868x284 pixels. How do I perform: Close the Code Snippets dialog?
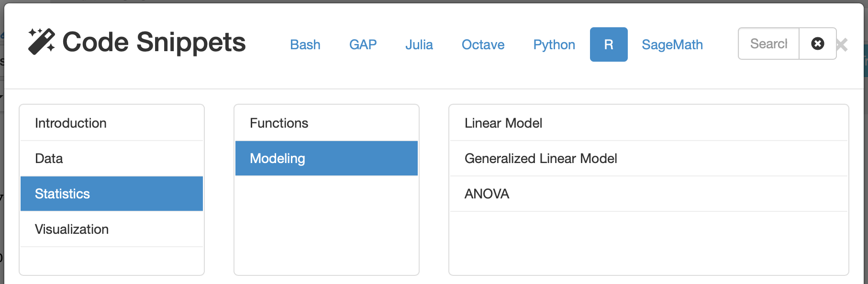[x=842, y=45]
